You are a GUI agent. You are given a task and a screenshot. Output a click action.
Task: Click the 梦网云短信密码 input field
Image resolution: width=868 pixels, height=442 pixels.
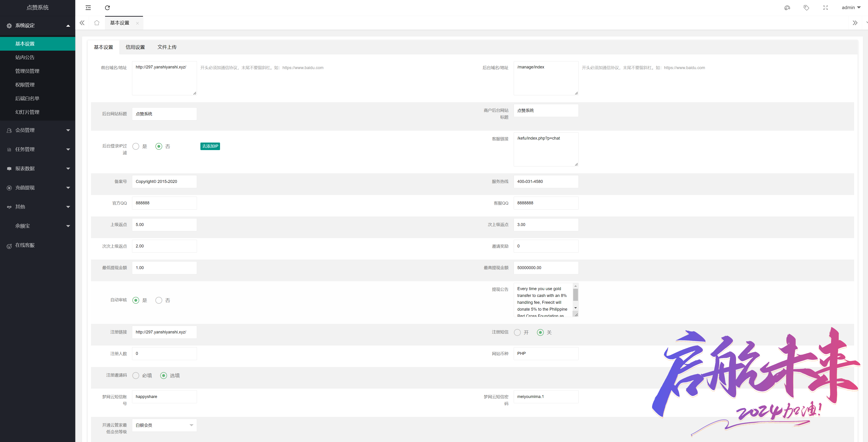pyautogui.click(x=546, y=397)
